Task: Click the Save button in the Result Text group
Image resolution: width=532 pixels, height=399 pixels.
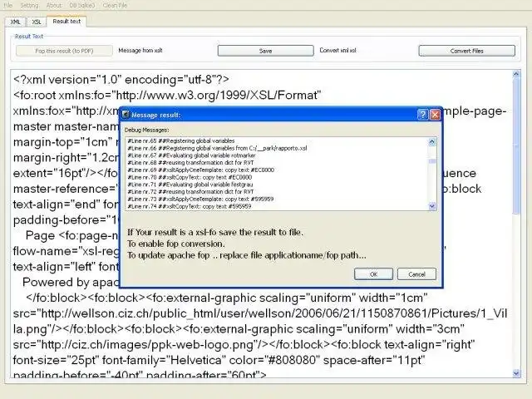Action: 266,51
